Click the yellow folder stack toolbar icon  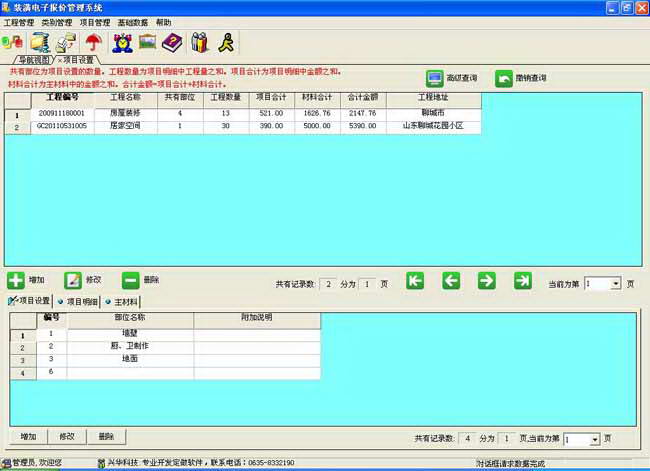tap(40, 42)
